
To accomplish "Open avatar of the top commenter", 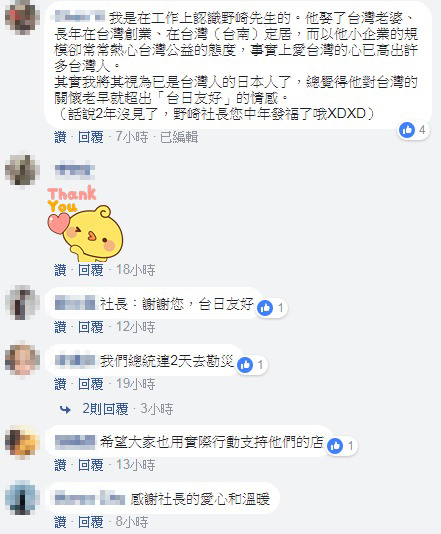I will click(x=22, y=17).
